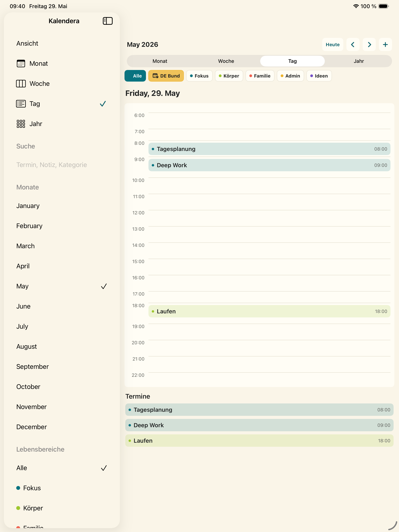Select September in the Monate list
Screen dimensions: 399x532
click(62, 367)
